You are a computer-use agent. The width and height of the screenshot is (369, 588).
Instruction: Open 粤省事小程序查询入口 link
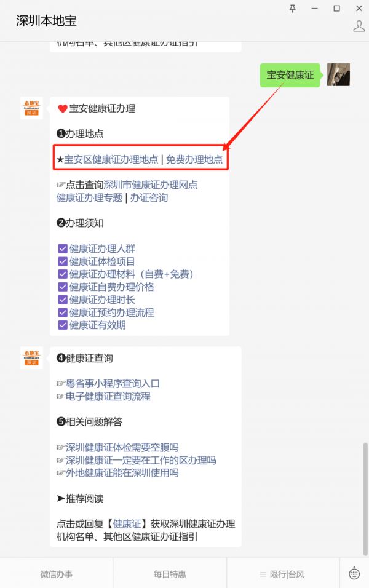point(113,384)
